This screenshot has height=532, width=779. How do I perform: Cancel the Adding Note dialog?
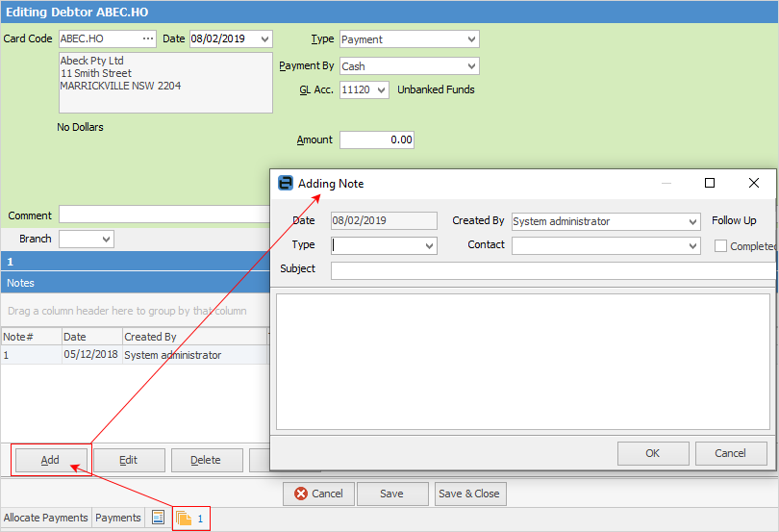(731, 453)
